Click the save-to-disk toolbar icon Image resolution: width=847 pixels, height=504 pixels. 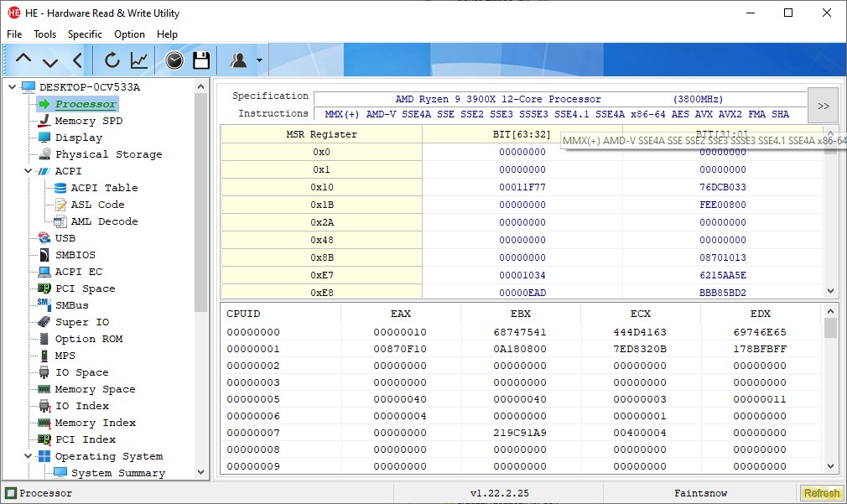tap(200, 60)
